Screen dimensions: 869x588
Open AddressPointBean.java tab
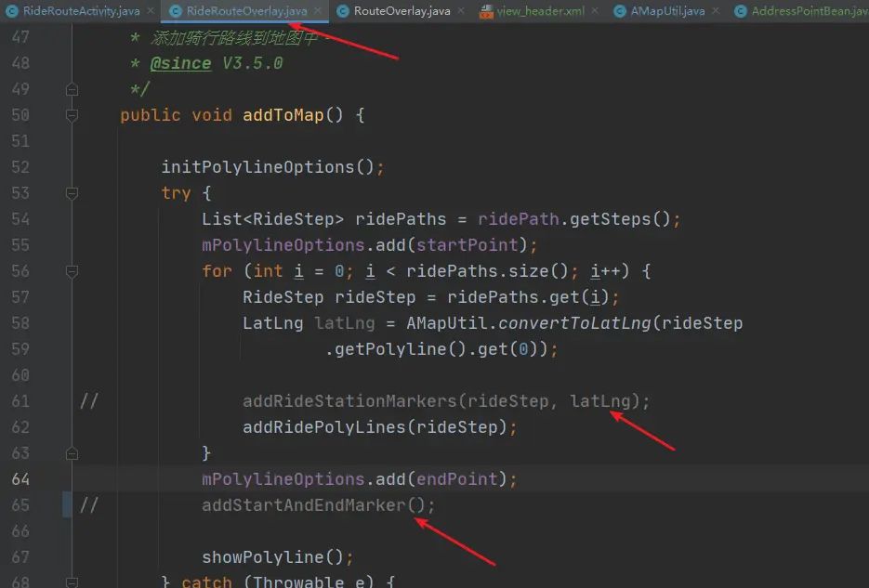click(810, 10)
